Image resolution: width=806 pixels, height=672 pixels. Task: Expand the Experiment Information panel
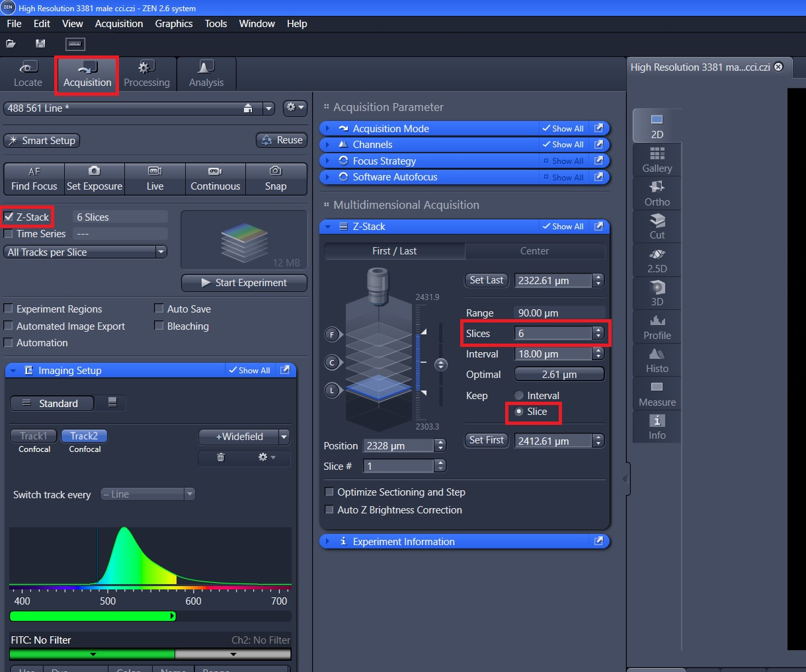(403, 541)
